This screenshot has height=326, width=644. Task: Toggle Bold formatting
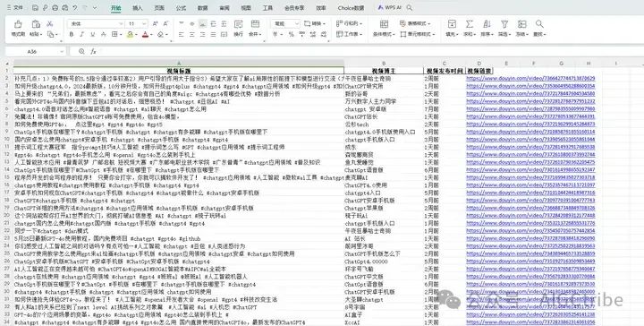click(72, 35)
